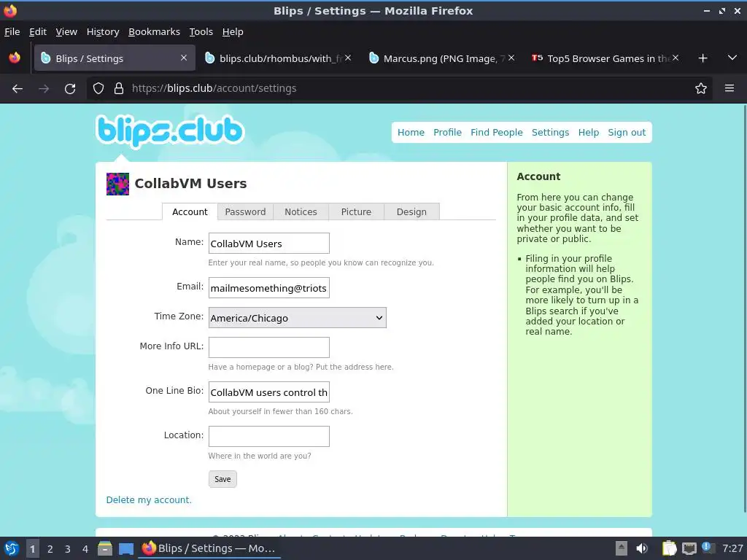Open the Edit menu
The image size is (747, 560).
[38, 32]
